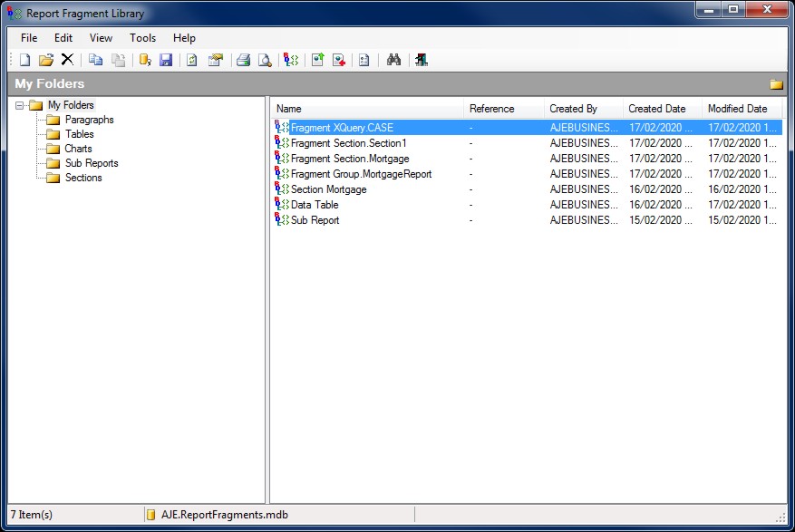Click the New document toolbar icon

[25, 60]
